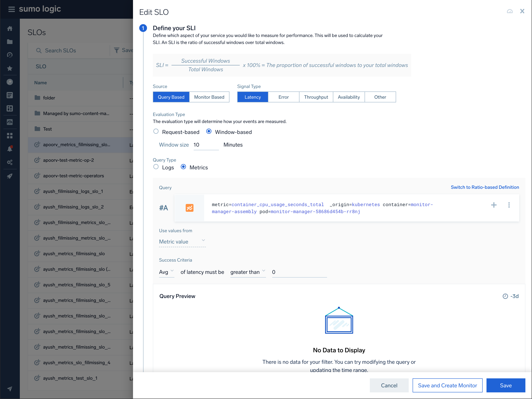Select the Favorites star icon in sidebar
This screenshot has height=399, width=532.
coord(10,68)
